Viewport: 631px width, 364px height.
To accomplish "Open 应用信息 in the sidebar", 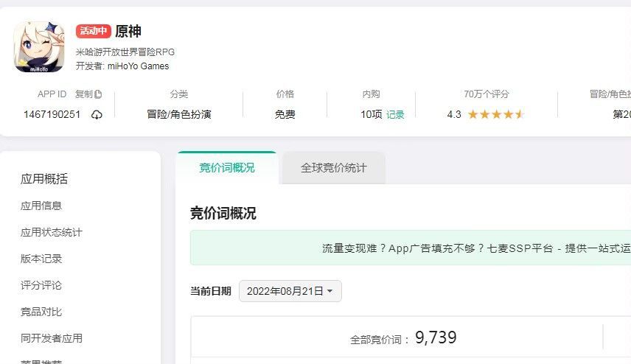I will (x=41, y=206).
